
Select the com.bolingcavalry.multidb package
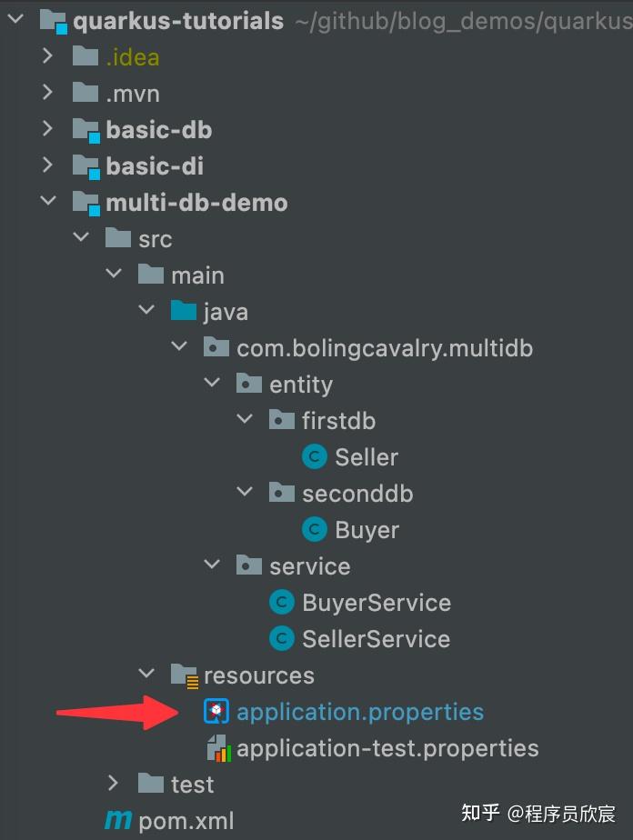pyautogui.click(x=384, y=348)
